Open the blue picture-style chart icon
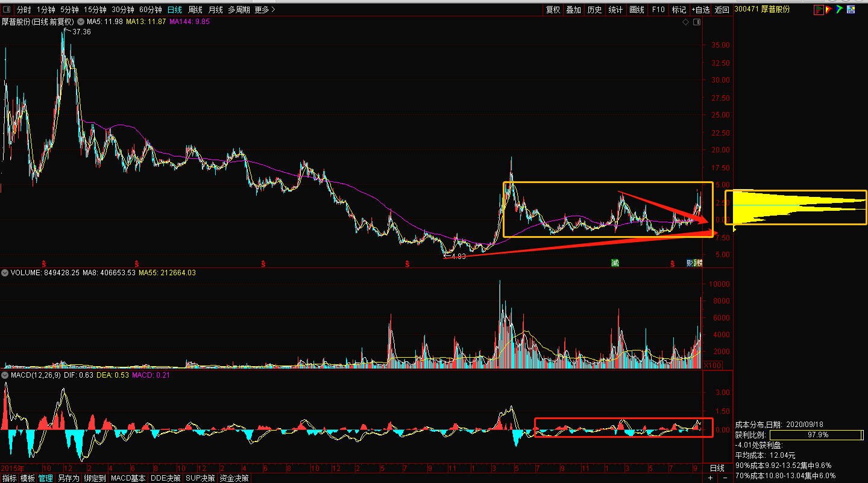Image resolution: width=868 pixels, height=483 pixels. 851,10
